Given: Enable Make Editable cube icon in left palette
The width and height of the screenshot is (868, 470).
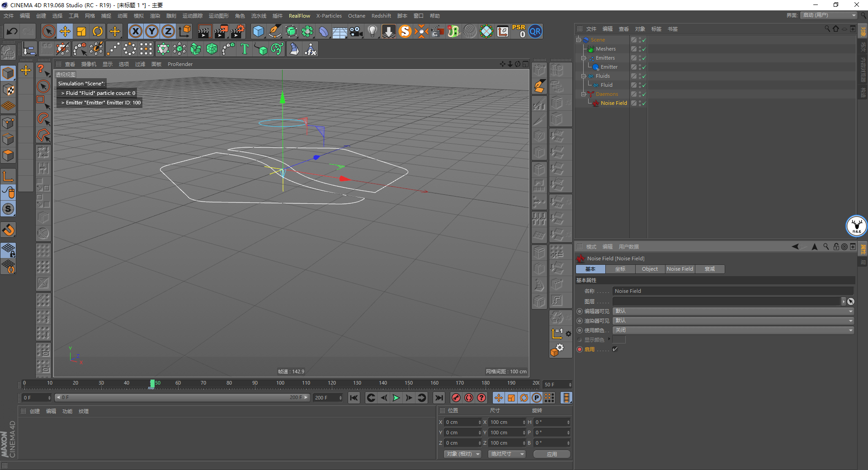Looking at the screenshot, I should (x=8, y=73).
